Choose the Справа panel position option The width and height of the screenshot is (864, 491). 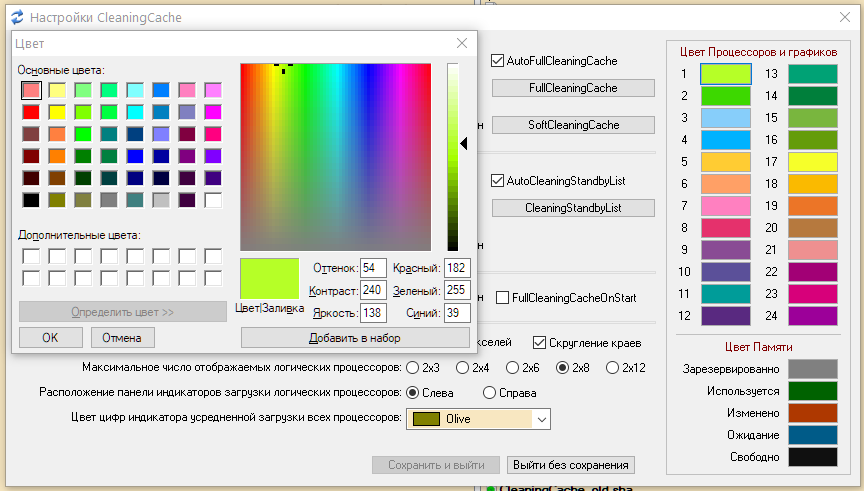pyautogui.click(x=490, y=393)
